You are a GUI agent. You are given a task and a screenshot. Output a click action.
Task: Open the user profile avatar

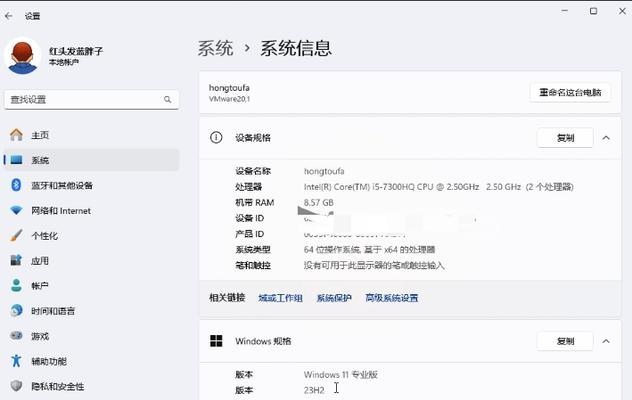[23, 56]
